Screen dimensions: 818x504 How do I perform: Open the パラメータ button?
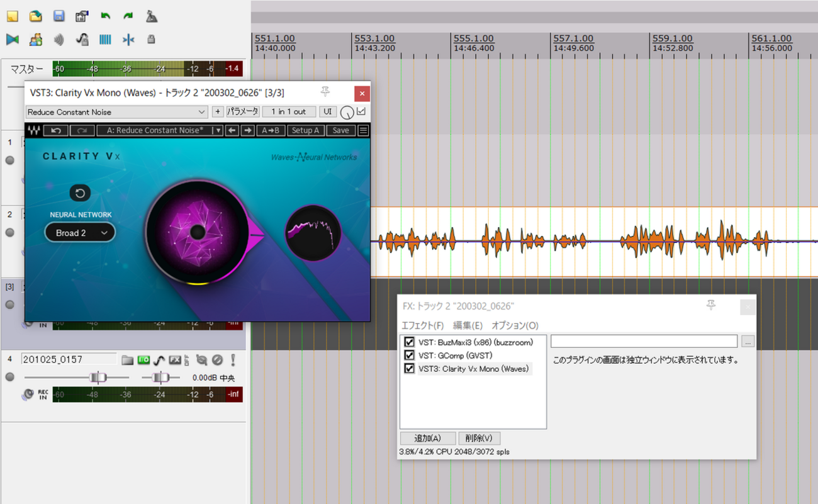tap(242, 111)
